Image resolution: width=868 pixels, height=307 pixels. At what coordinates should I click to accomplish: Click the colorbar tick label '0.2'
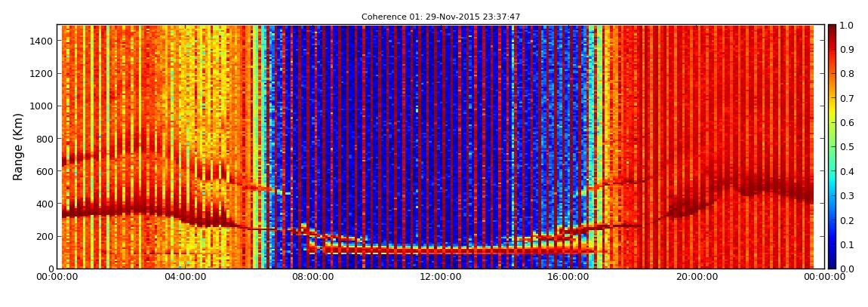847,220
